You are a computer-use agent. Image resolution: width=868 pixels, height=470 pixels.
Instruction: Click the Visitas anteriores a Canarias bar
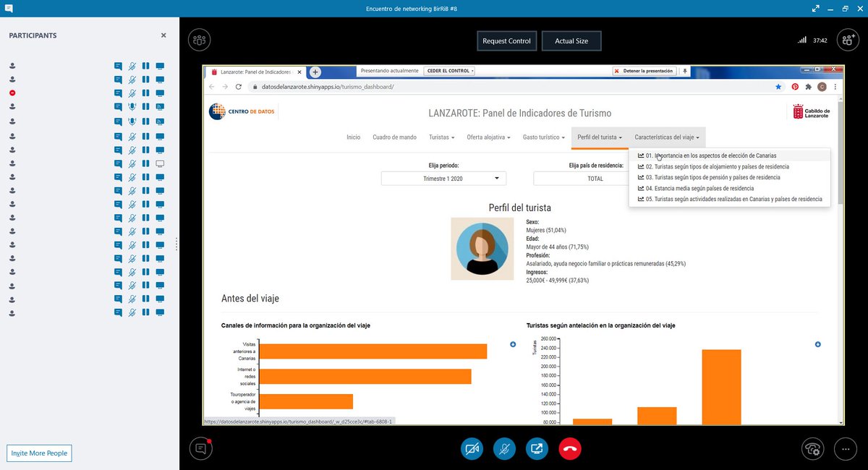click(373, 351)
